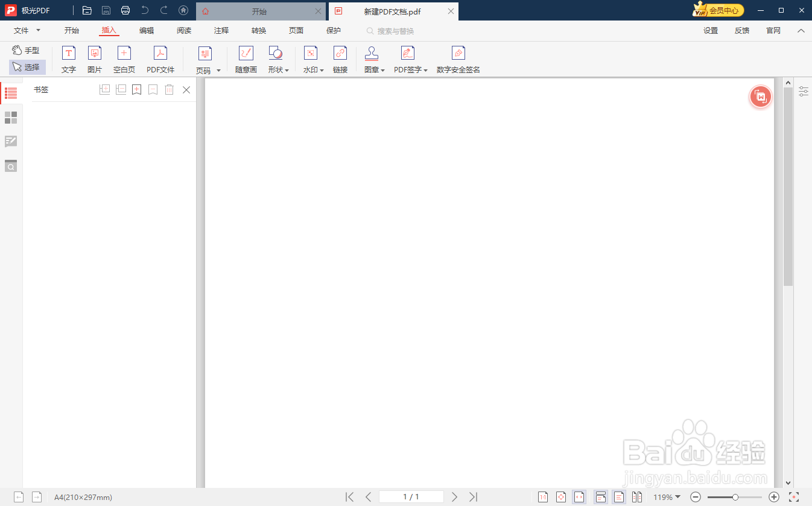Click the print icon in the title bar

point(125,10)
